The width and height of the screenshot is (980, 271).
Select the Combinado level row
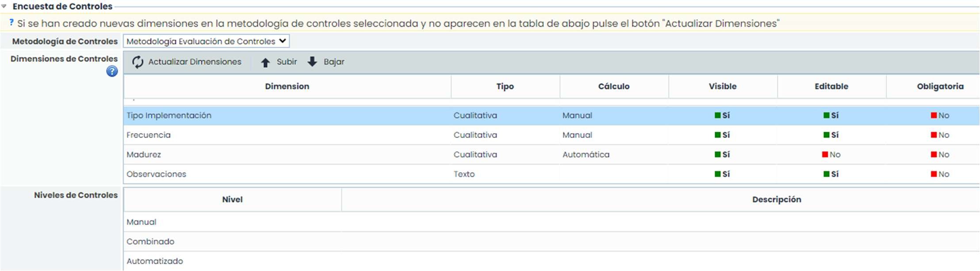pos(150,241)
